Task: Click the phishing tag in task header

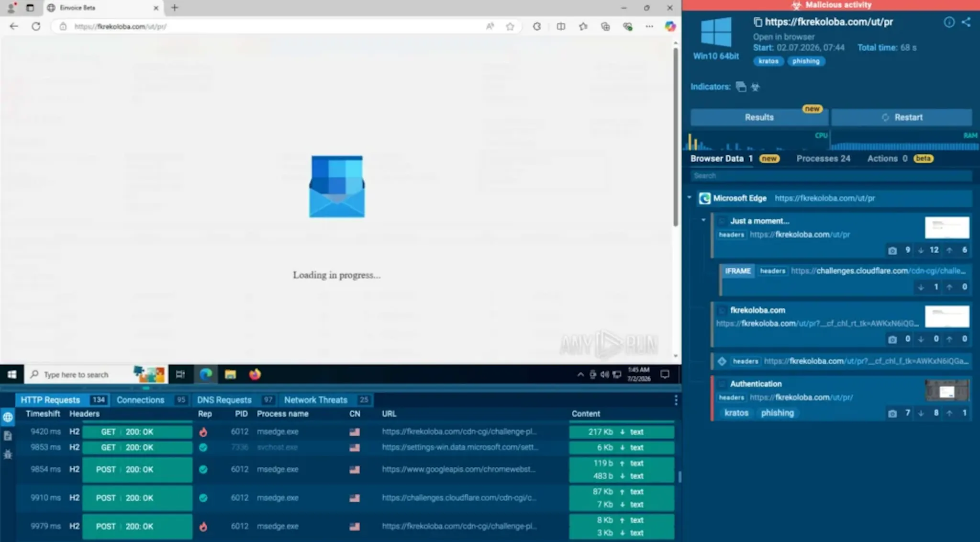Action: 806,61
